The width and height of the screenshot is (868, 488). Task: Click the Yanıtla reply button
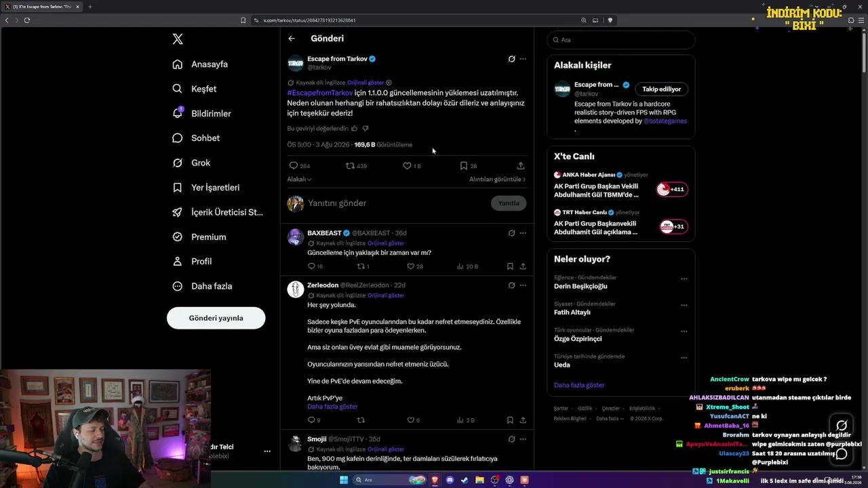[509, 203]
